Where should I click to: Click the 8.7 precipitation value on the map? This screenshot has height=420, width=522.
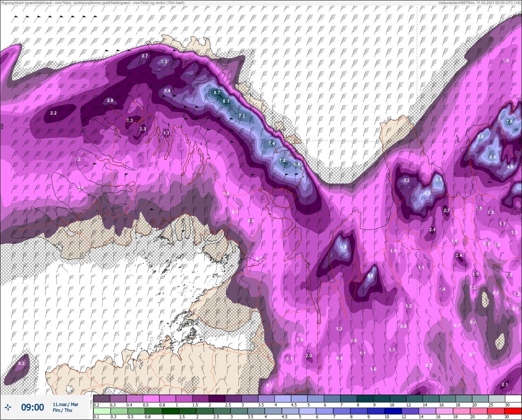tap(217, 93)
